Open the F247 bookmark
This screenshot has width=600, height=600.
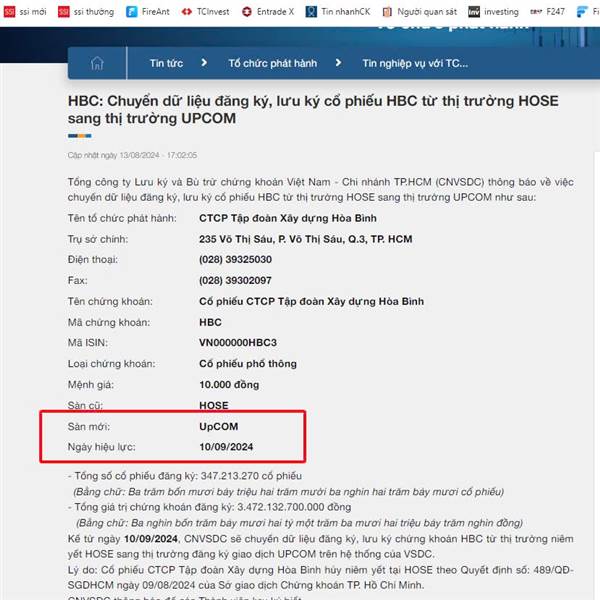[548, 12]
